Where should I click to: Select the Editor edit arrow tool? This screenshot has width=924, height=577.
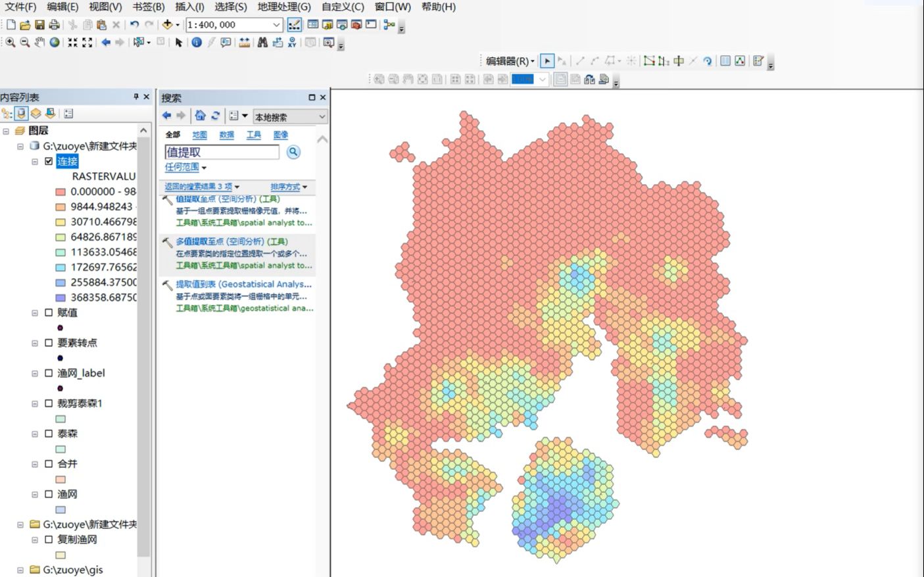coord(547,60)
